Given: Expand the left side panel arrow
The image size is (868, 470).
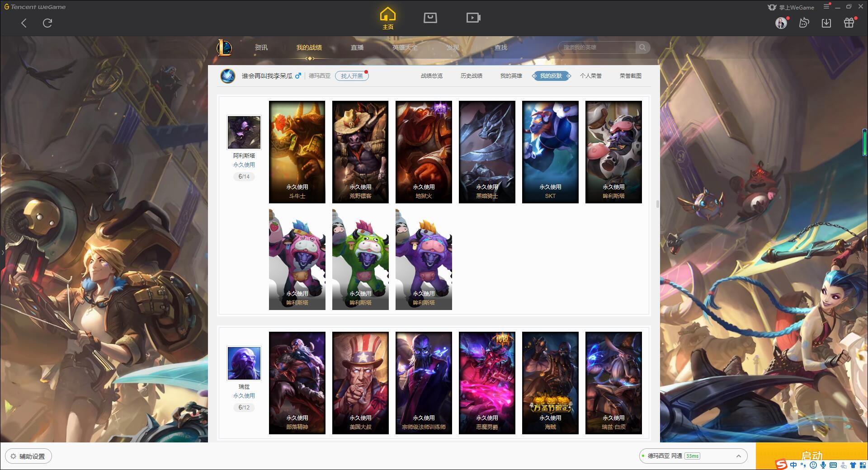Looking at the screenshot, I should click(2, 253).
